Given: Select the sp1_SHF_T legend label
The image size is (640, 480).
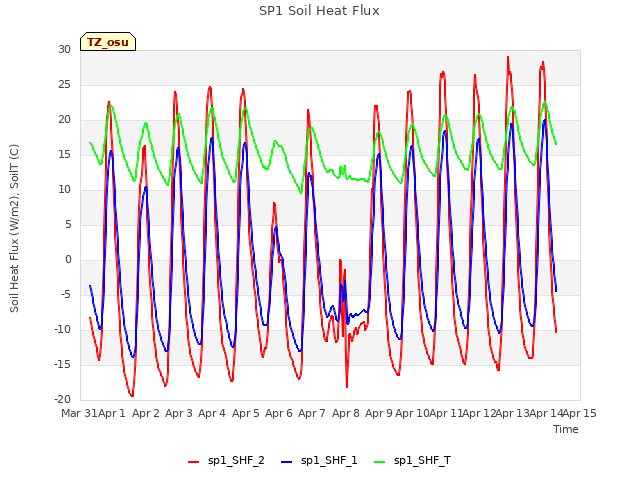Looking at the screenshot, I should tap(422, 460).
